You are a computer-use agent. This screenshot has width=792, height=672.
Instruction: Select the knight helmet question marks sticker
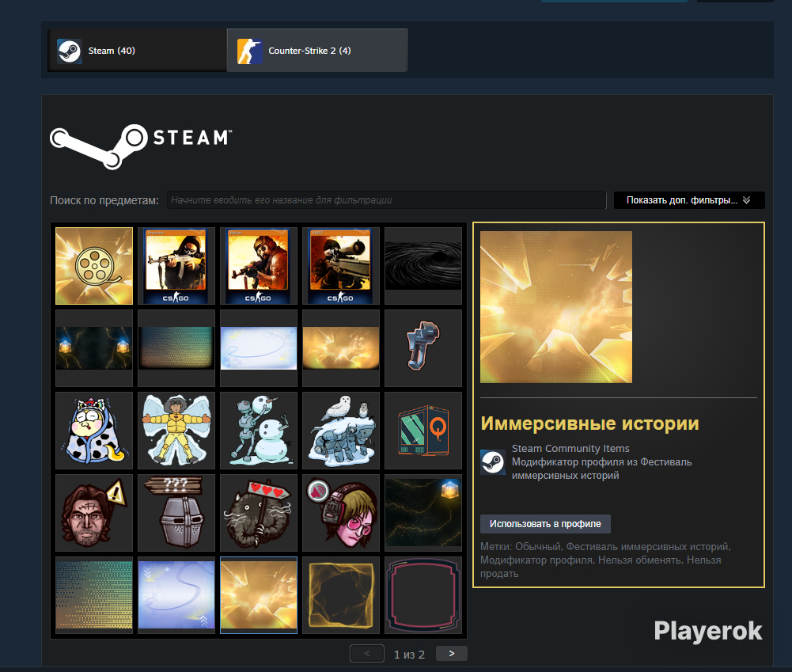pos(176,513)
